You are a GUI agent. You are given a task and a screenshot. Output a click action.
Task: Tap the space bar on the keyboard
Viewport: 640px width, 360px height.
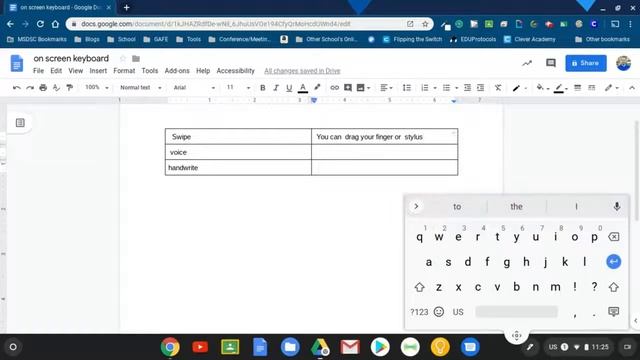coord(516,312)
